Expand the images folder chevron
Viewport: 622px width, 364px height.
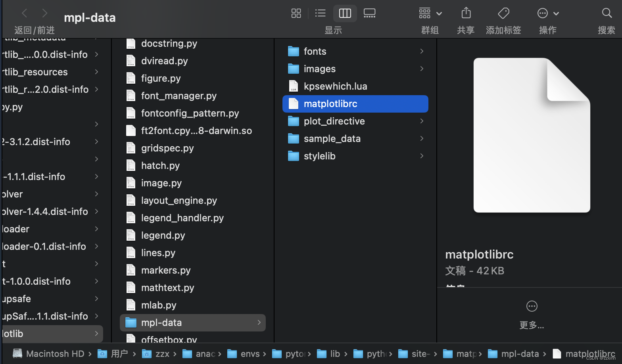[422, 69]
